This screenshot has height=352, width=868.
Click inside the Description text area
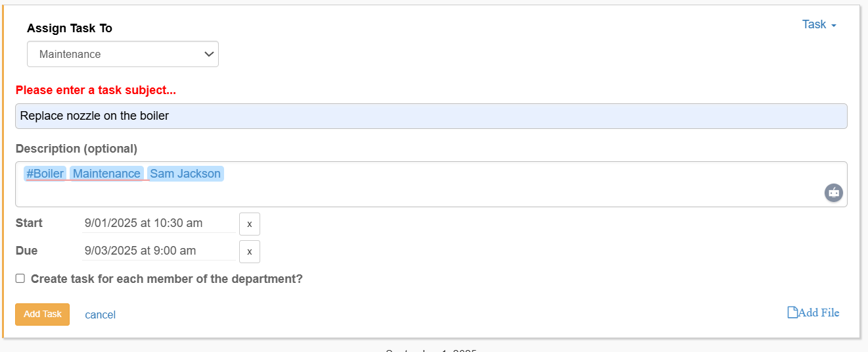(431, 194)
